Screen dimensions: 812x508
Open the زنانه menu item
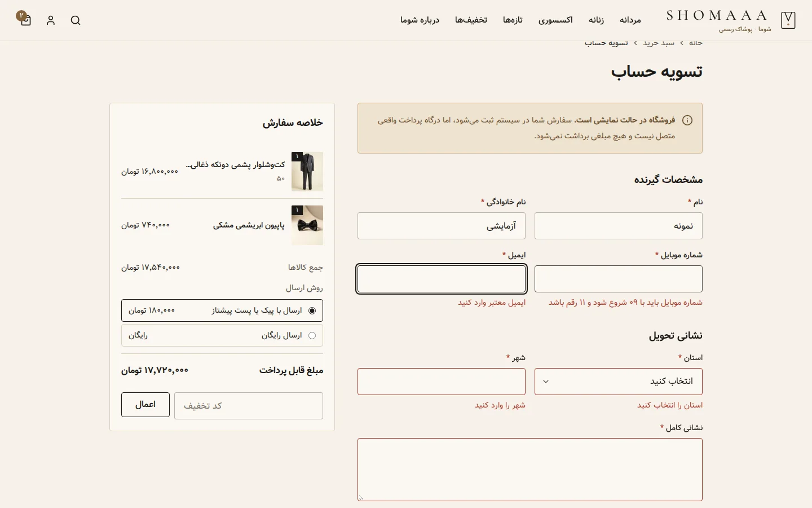coord(596,20)
